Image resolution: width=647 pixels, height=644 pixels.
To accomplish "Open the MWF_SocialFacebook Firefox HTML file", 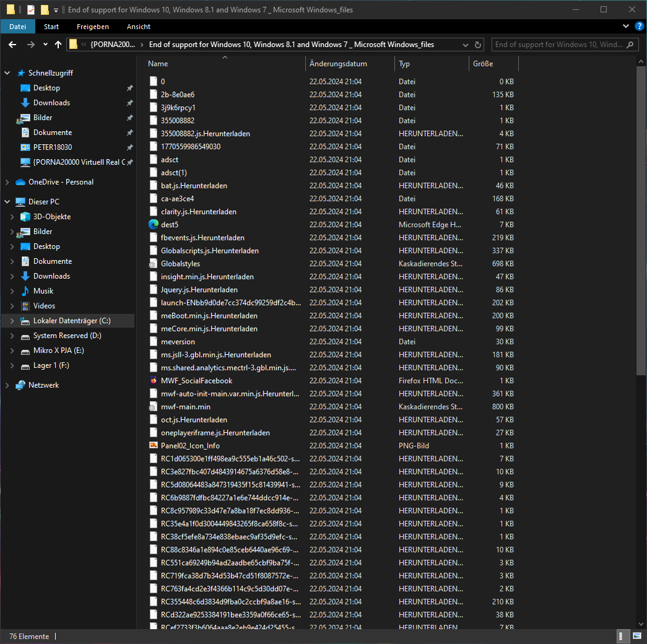I will click(196, 381).
